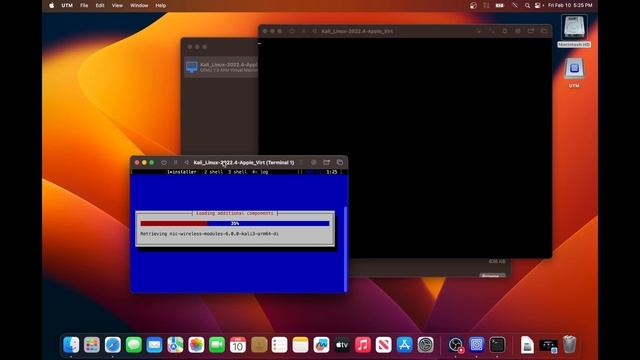The image size is (640, 360).
Task: Open the document file in the Dock
Action: point(527,345)
